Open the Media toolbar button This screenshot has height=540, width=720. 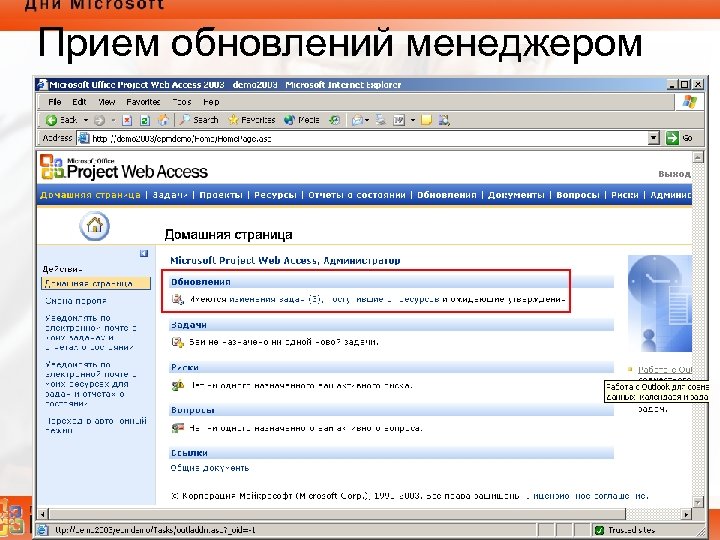click(301, 120)
